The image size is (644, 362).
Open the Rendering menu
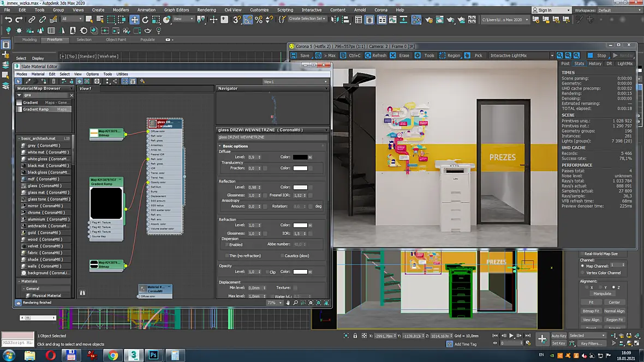[206, 10]
